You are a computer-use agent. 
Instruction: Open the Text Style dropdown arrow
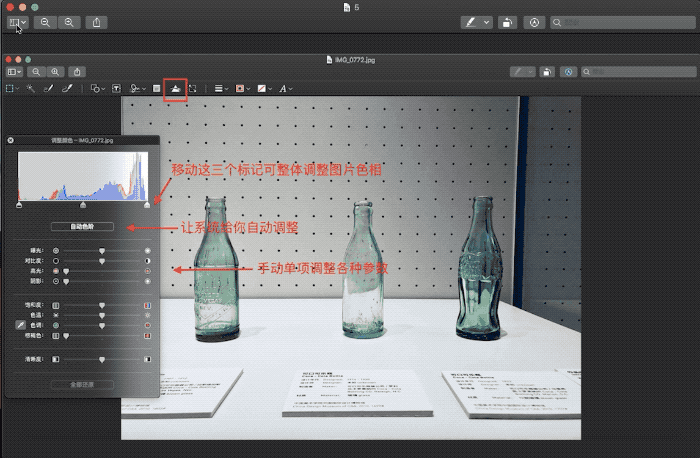click(291, 89)
